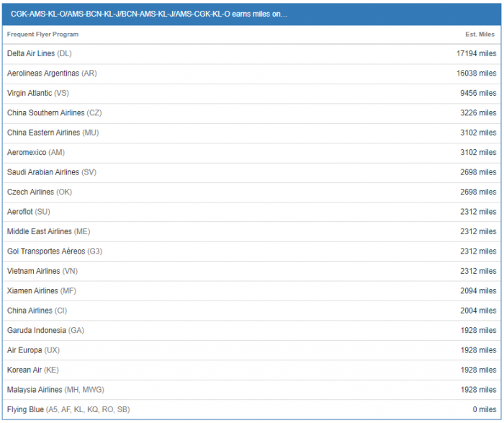Click Aeroflot's 2312 miles value
504x423 pixels.
coord(478,212)
